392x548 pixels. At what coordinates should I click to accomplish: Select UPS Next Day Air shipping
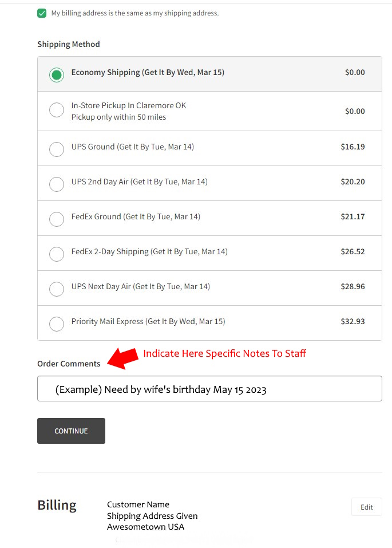point(57,289)
